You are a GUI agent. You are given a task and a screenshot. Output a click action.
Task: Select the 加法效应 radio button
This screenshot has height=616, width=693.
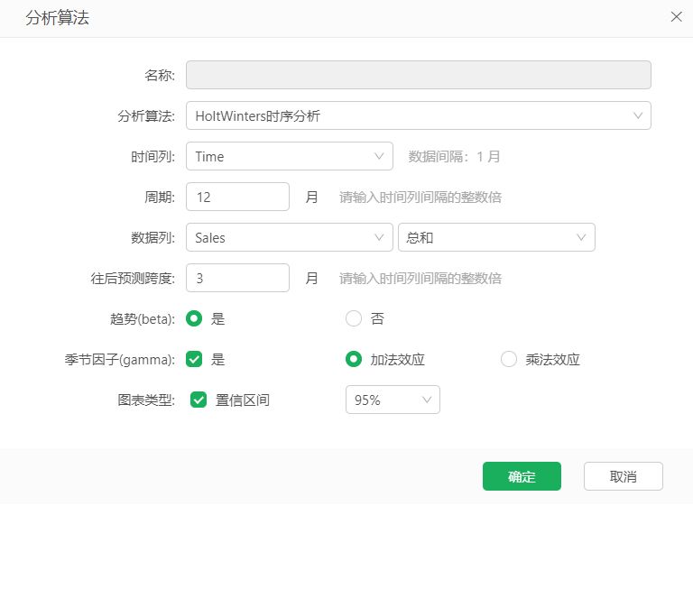[354, 359]
